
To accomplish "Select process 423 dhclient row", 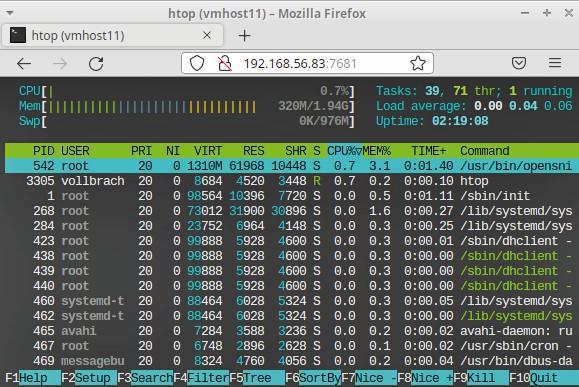I will coord(292,241).
